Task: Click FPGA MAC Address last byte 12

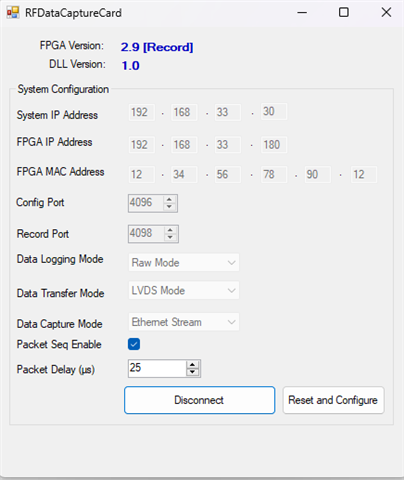Action: tap(364, 174)
